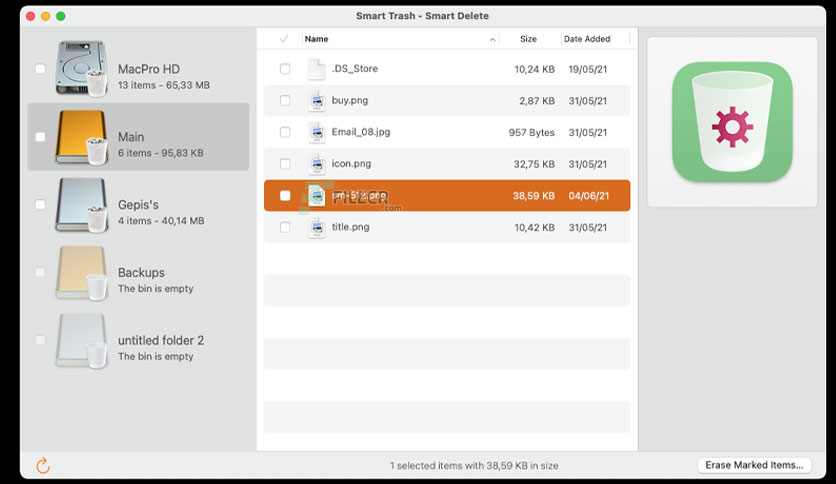Mark the highlighted 38,59 KB file checkbox
This screenshot has width=836, height=484.
285,196
